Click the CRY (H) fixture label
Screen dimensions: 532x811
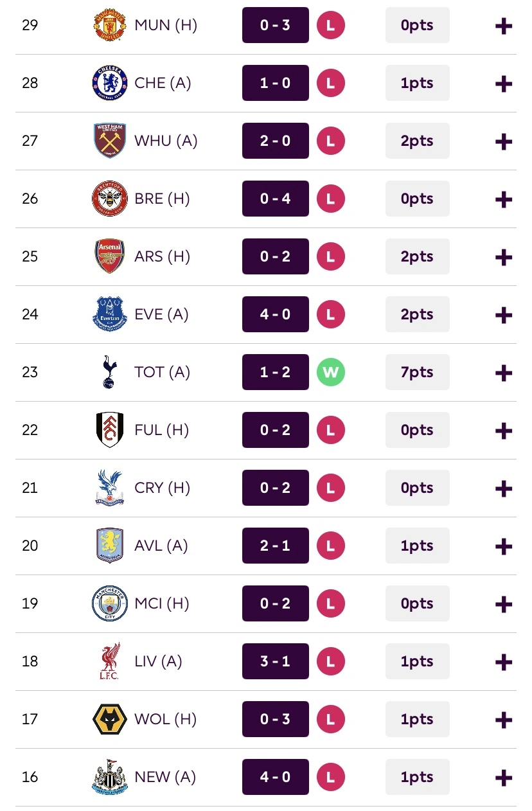point(162,488)
